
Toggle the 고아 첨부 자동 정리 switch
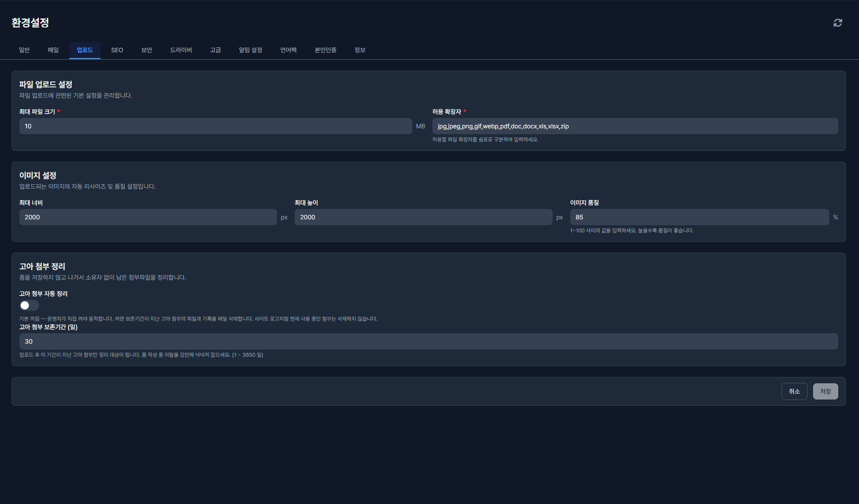pos(29,305)
